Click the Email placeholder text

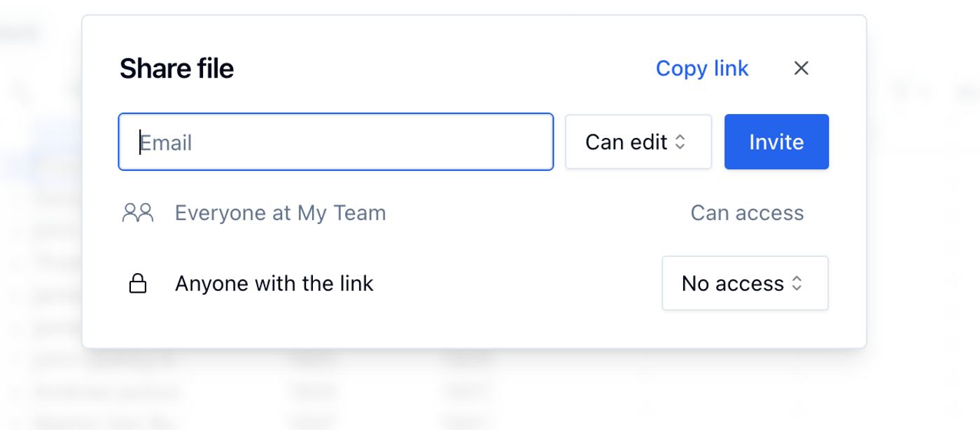[x=167, y=143]
